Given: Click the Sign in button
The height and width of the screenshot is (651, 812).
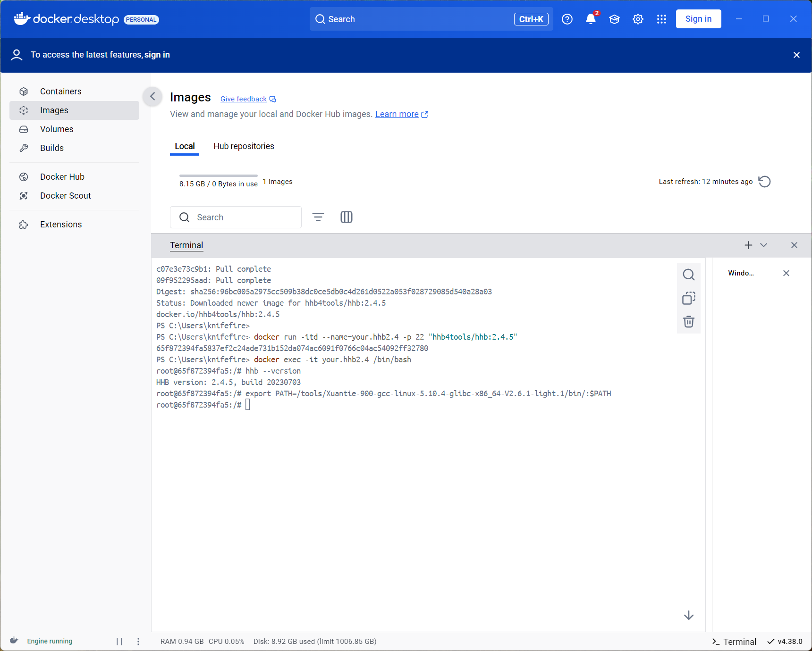Looking at the screenshot, I should pyautogui.click(x=698, y=19).
